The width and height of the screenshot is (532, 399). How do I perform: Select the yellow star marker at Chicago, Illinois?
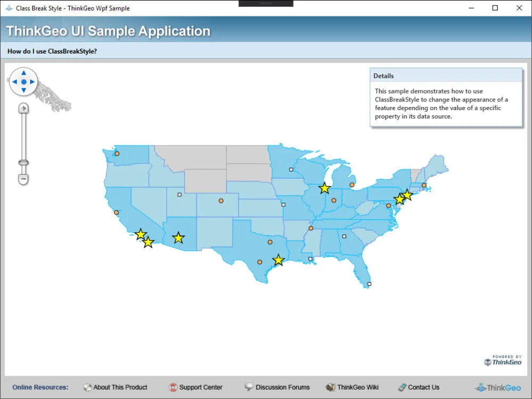tap(325, 188)
